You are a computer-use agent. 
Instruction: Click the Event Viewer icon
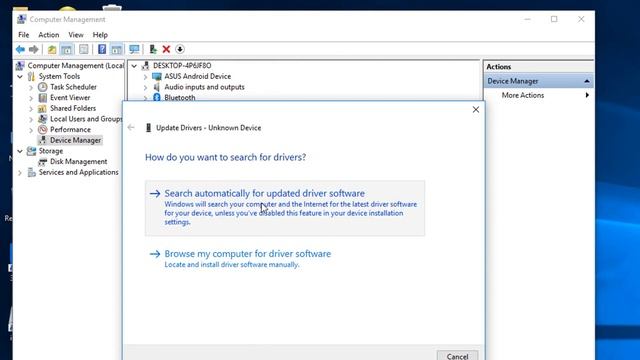coord(42,98)
